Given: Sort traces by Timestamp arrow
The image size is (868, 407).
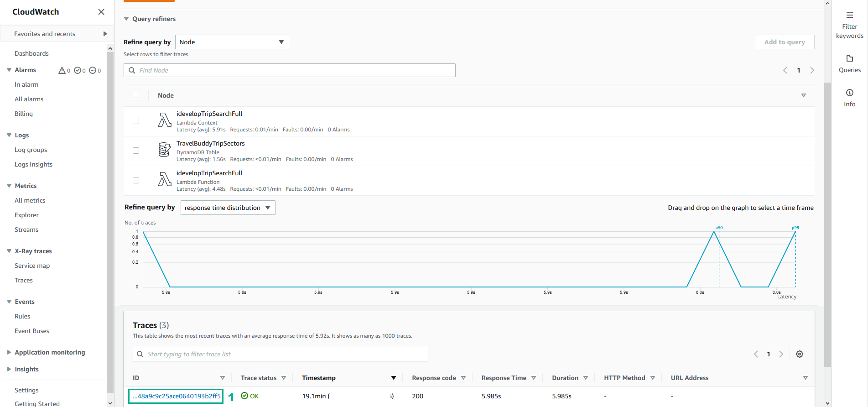Looking at the screenshot, I should coord(394,378).
